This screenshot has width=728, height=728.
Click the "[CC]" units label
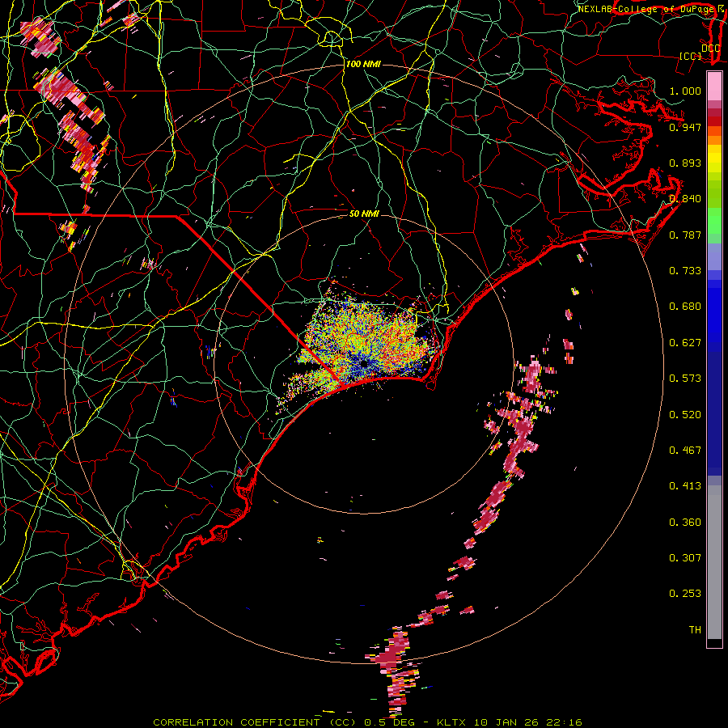(691, 56)
